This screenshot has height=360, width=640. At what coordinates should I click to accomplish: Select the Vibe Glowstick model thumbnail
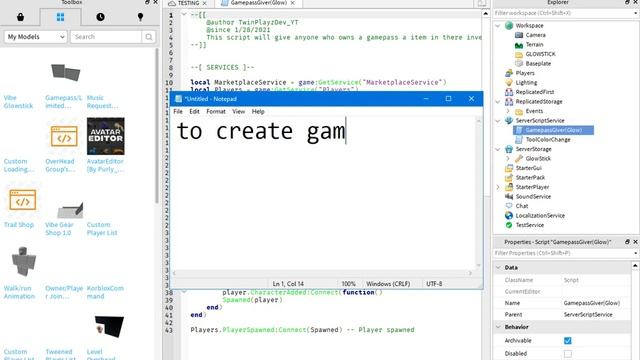19,73
